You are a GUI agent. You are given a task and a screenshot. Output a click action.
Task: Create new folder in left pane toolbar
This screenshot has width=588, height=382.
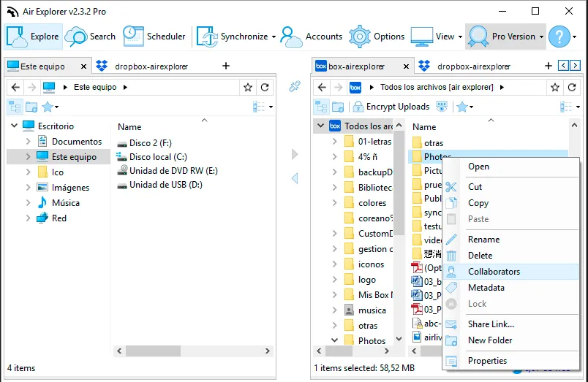pyautogui.click(x=31, y=107)
